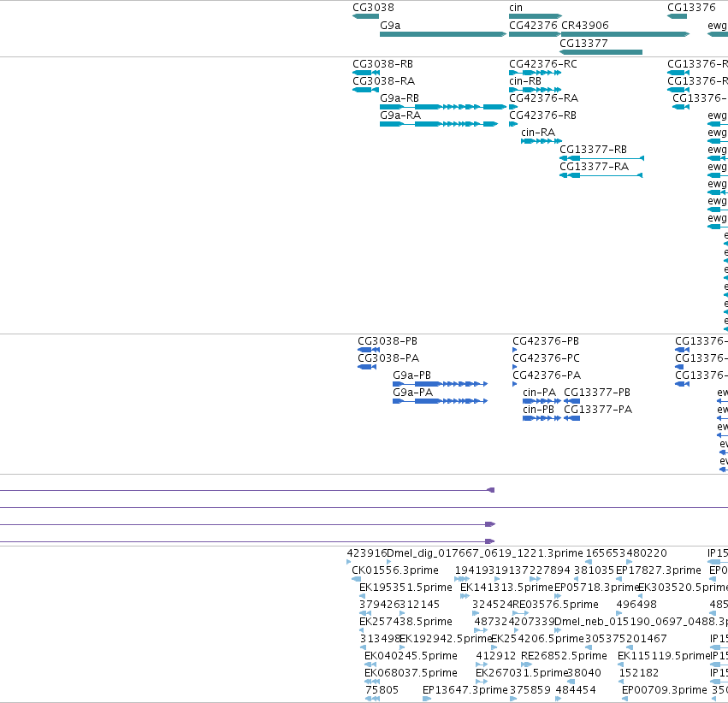Open EST EP05718.3prime
The image size is (728, 703).
point(596,588)
